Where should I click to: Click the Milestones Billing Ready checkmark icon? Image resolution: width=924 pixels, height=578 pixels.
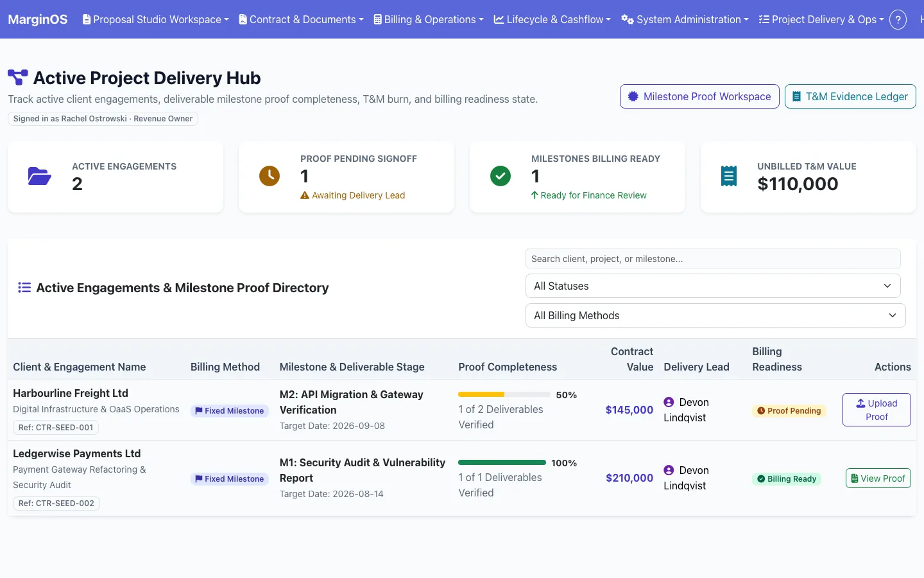501,176
